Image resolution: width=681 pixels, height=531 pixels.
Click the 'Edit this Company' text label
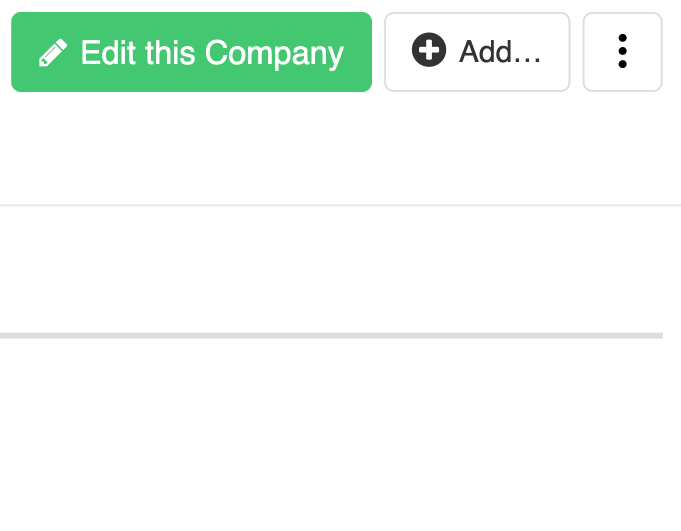212,53
